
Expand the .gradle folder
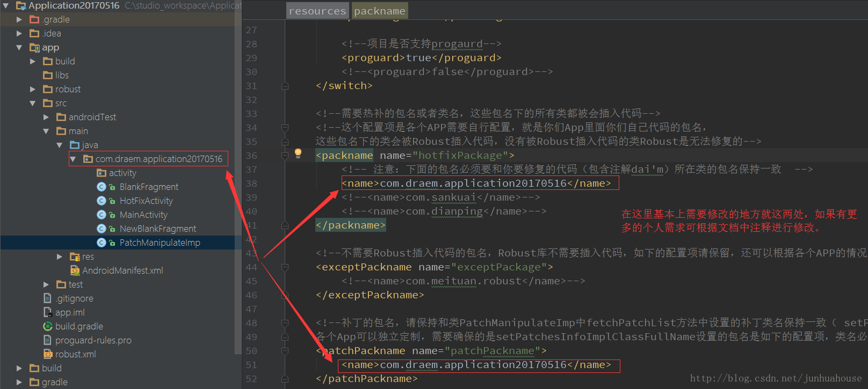click(x=19, y=19)
